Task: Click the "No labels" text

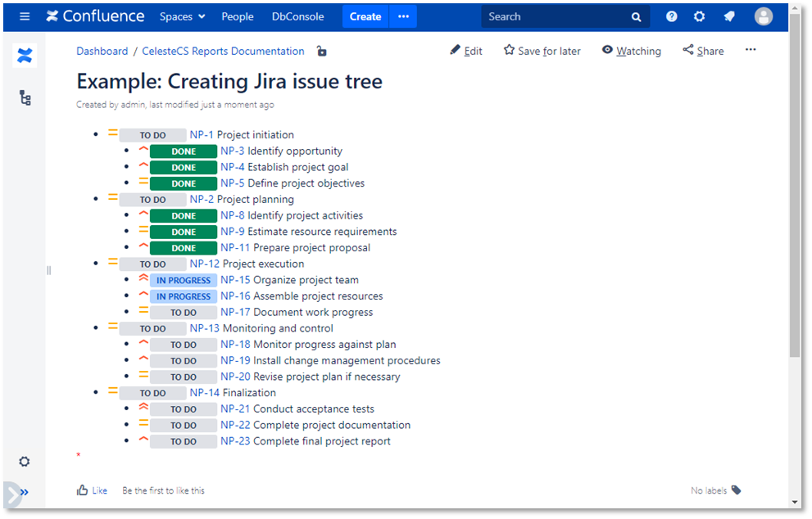Action: click(709, 490)
